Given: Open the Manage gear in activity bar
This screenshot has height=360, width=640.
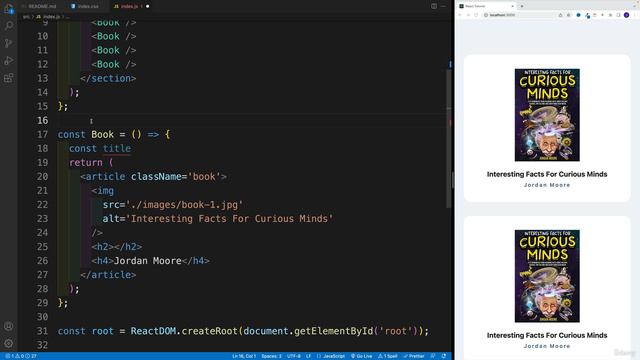Looking at the screenshot, I should pos(9,343).
